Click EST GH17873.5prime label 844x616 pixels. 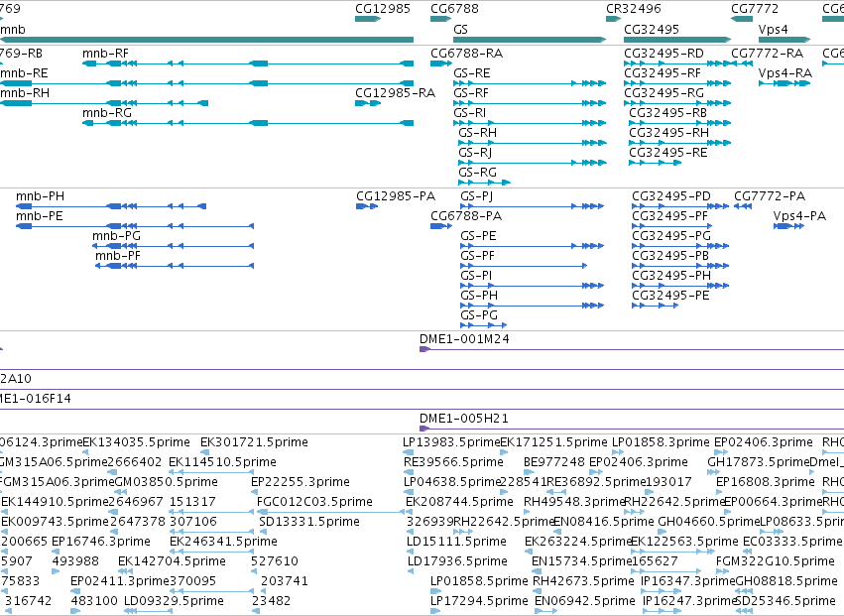click(759, 462)
